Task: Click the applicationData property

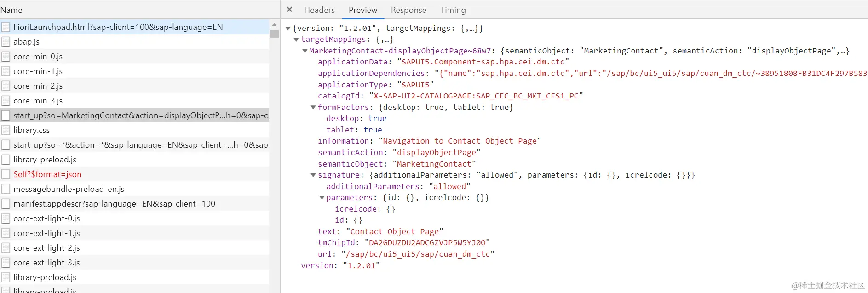Action: click(x=443, y=62)
